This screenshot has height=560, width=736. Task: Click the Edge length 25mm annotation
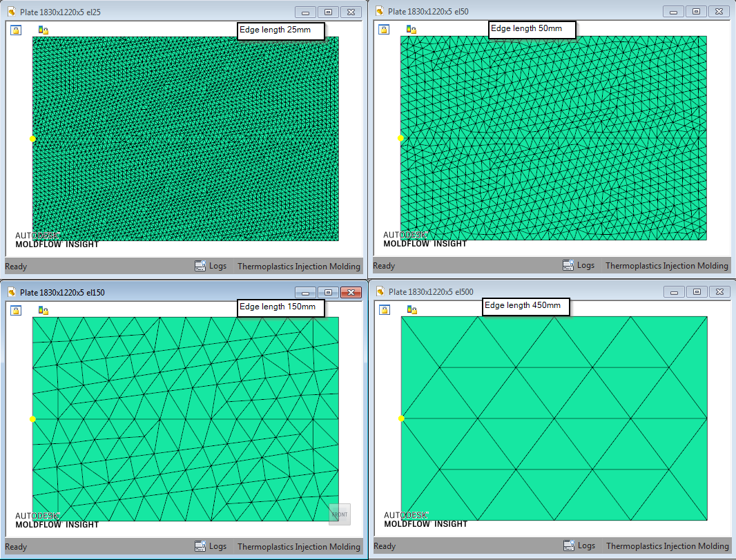coord(280,30)
